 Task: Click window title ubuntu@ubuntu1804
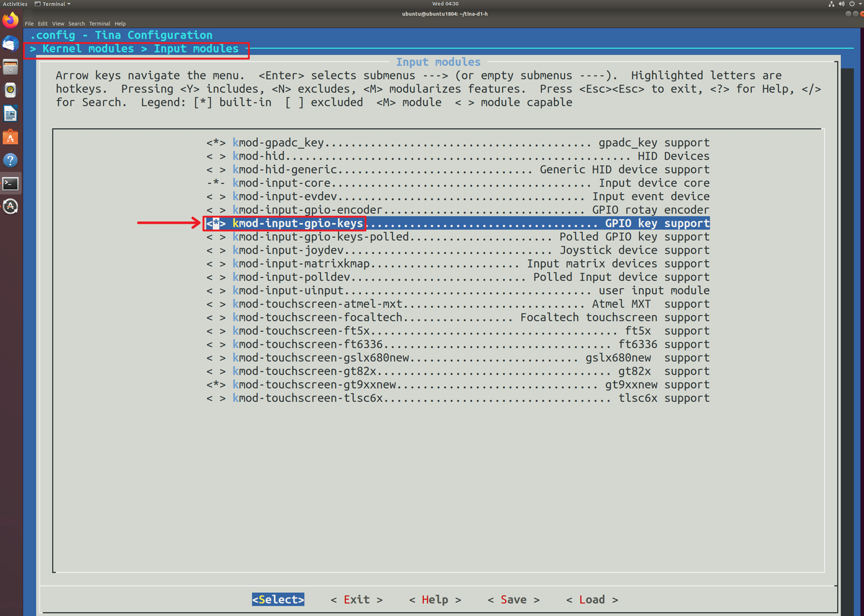tap(445, 14)
